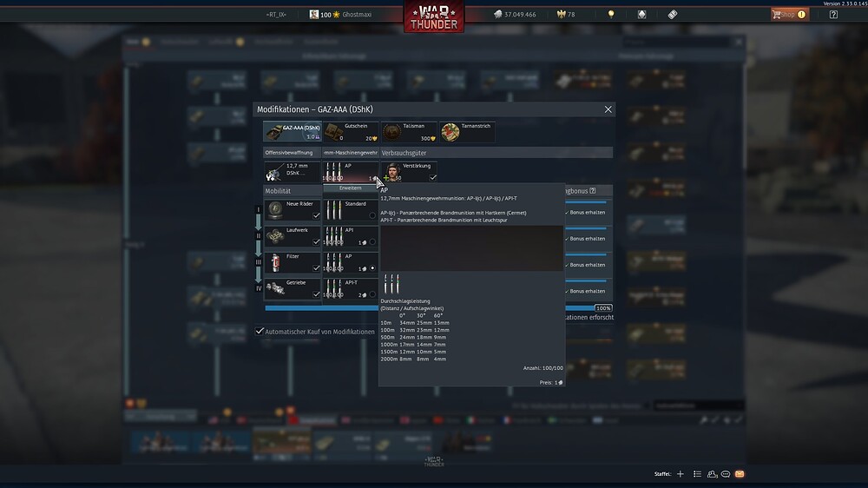Open the ticket icon in the top bar

click(x=672, y=15)
